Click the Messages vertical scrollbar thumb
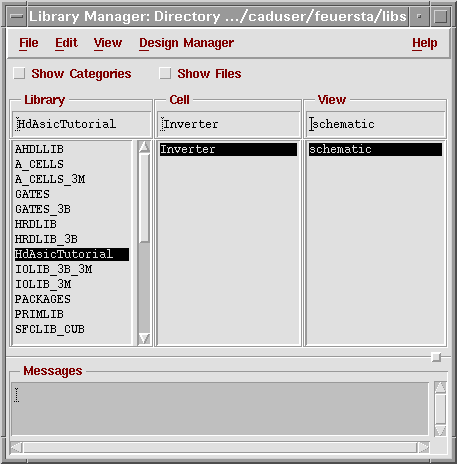Image resolution: width=457 pixels, height=464 pixels. tap(440, 409)
